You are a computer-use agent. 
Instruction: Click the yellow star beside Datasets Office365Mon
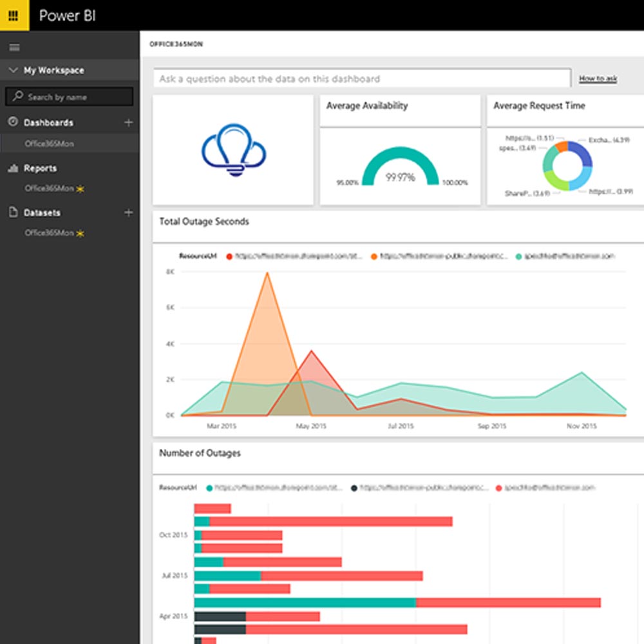point(80,234)
